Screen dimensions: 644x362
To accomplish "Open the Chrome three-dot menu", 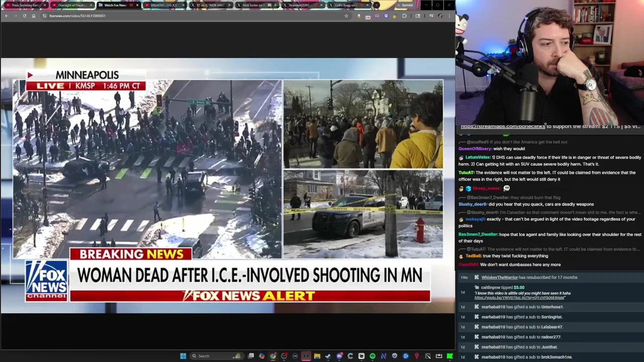I will (x=449, y=16).
